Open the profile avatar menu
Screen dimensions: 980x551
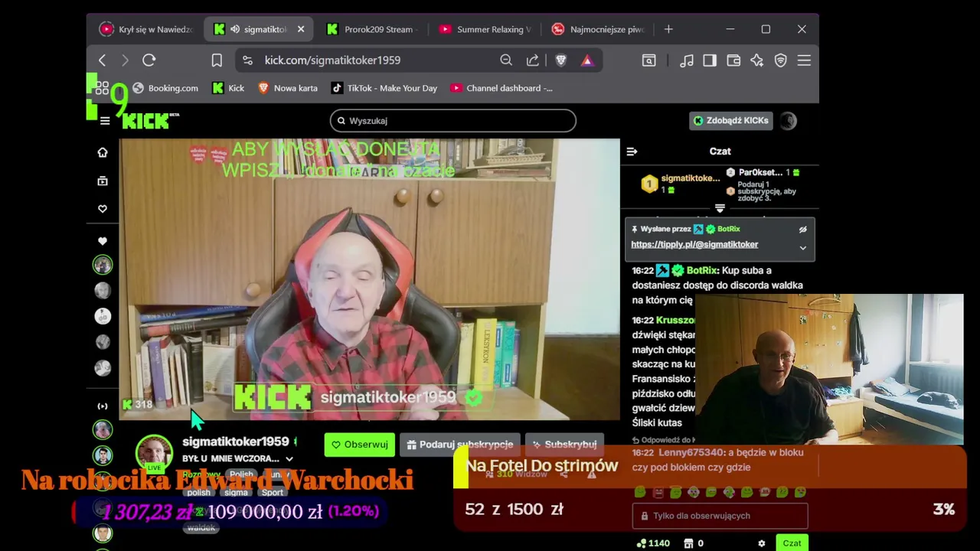pyautogui.click(x=789, y=120)
